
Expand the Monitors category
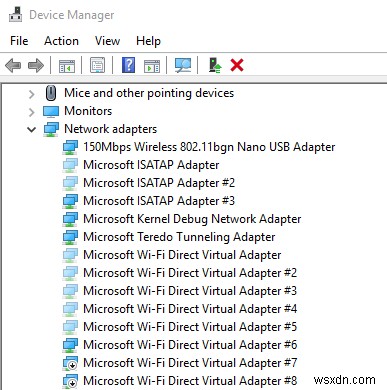[32, 112]
